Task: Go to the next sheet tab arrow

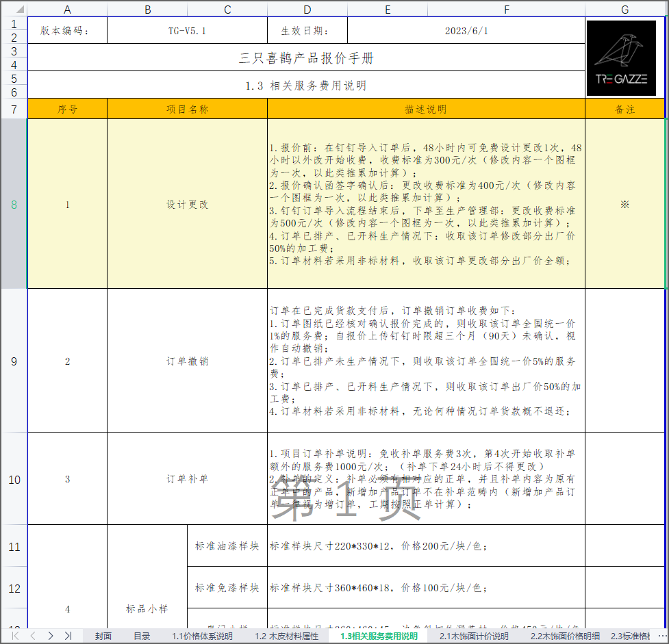Action: pos(51,636)
